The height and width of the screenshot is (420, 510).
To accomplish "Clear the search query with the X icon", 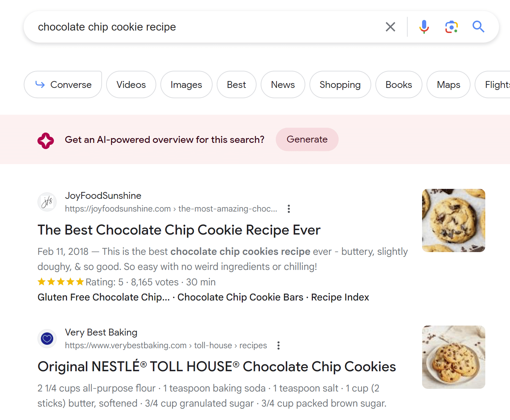I will click(390, 27).
